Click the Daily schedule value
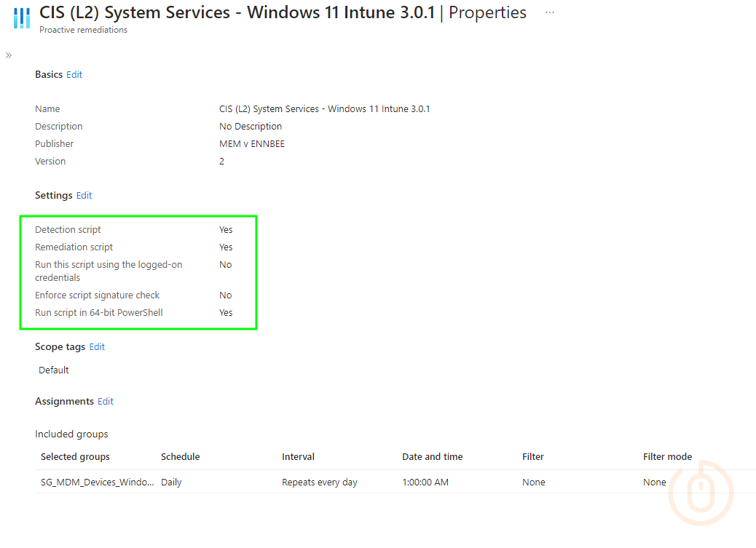Screen dimensions: 756x548 pyautogui.click(x=170, y=482)
